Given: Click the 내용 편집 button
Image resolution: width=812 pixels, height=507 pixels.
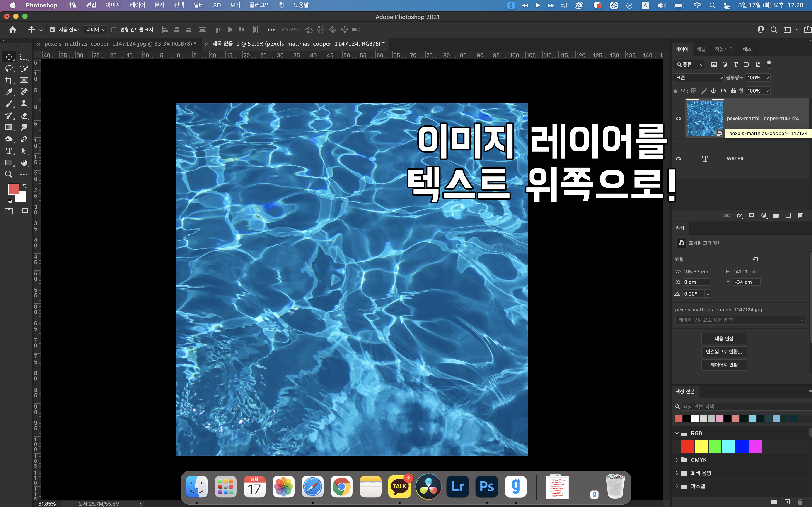Looking at the screenshot, I should 724,338.
